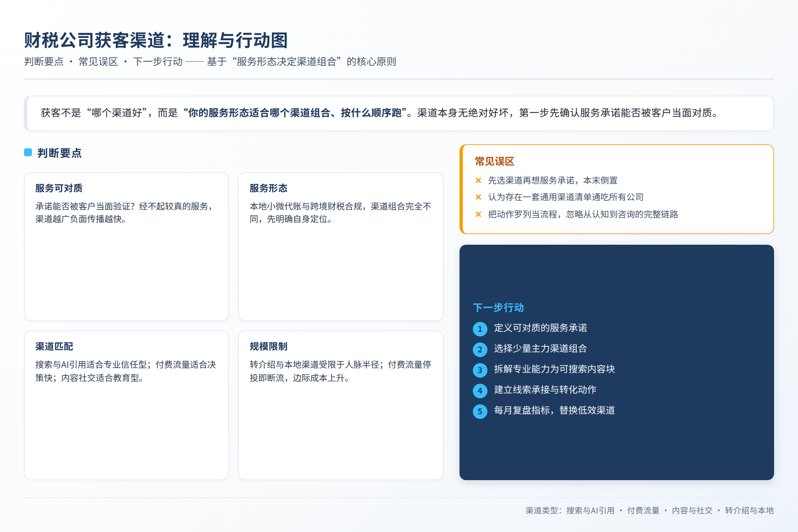798x532 pixels.
Task: Click the 常见误区 heading
Action: point(495,161)
